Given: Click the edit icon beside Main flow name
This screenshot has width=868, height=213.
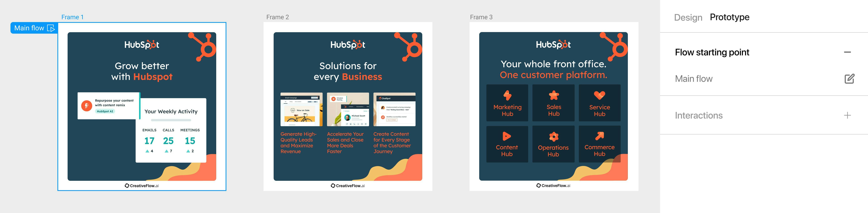Looking at the screenshot, I should coord(849,79).
